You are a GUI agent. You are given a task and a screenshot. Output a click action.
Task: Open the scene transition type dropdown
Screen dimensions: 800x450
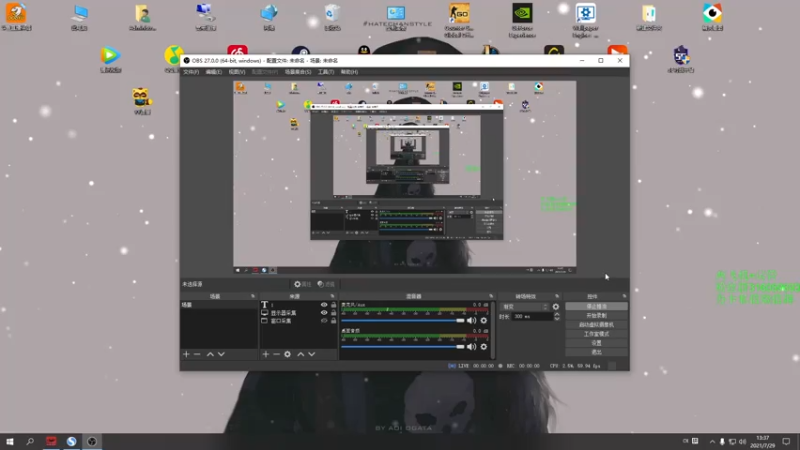point(525,307)
